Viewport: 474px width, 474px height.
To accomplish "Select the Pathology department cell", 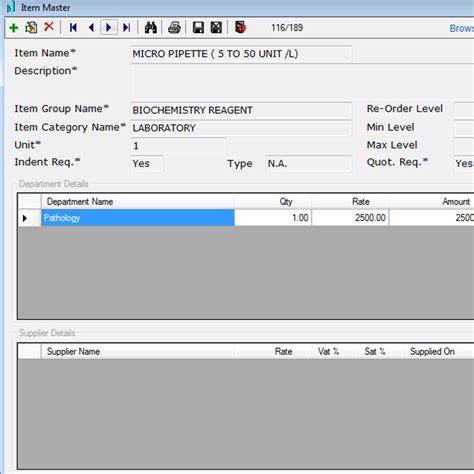I will 138,218.
